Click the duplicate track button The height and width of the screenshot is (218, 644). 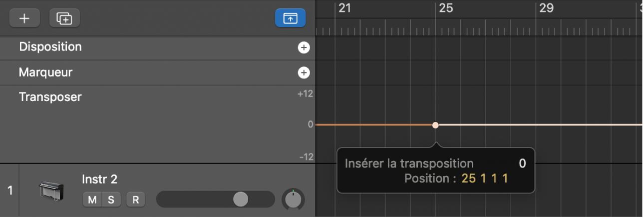coord(64,18)
